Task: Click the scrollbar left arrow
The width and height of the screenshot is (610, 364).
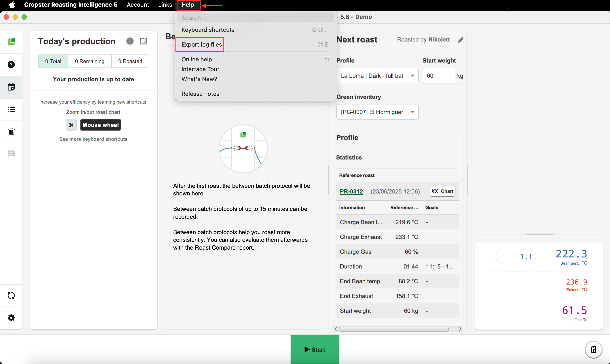Action: [335, 329]
